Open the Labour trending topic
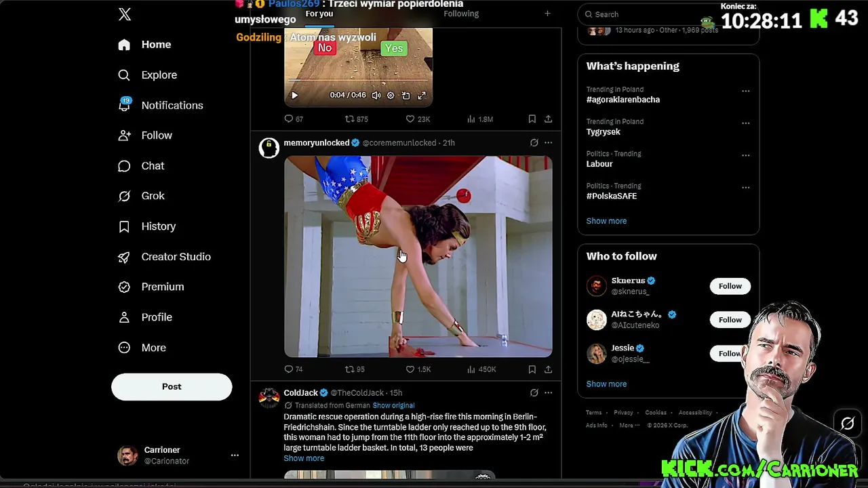Viewport: 868px width, 488px height. coord(599,164)
